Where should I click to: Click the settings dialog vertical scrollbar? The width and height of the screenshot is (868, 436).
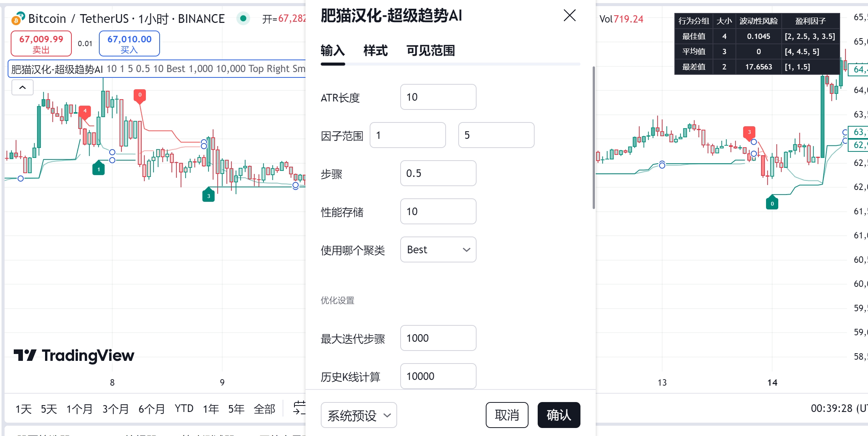593,138
